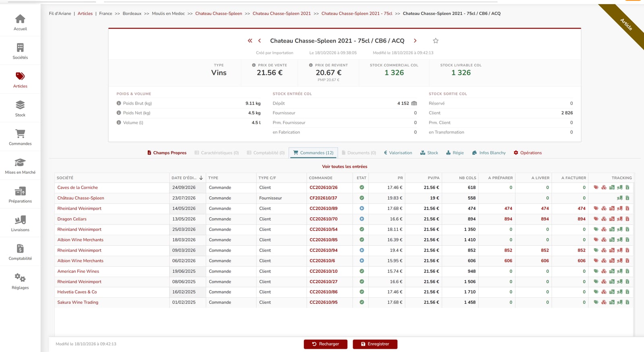Click info icon next to Poids Brut
This screenshot has height=352, width=644.
(119, 103)
